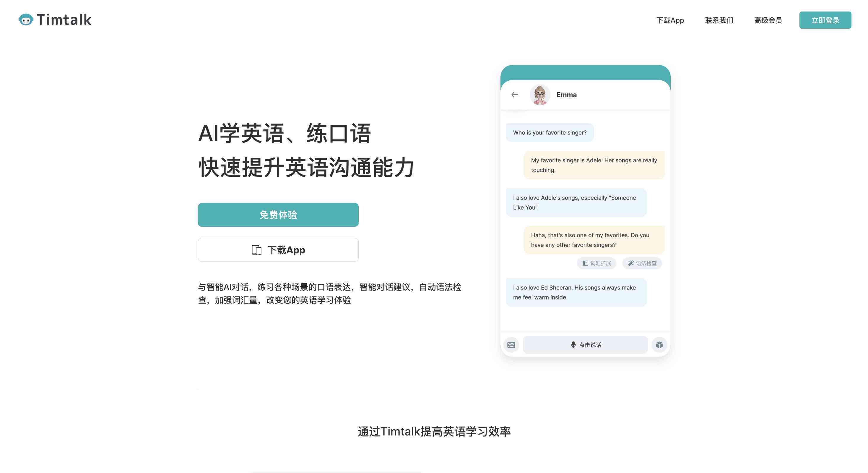The height and width of the screenshot is (473, 868).
Task: Click Emma's avatar picture
Action: coord(540,95)
